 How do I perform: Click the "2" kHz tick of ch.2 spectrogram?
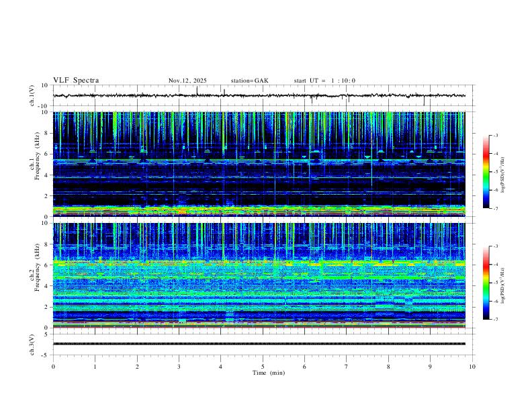coord(46,307)
